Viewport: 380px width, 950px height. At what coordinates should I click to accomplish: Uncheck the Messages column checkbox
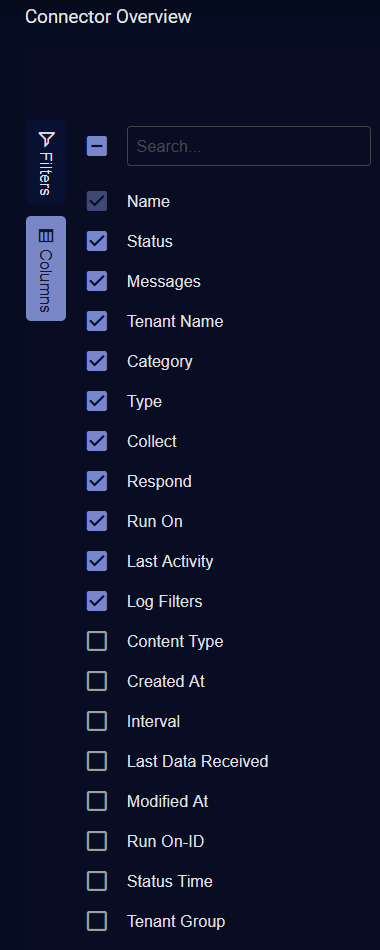97,281
